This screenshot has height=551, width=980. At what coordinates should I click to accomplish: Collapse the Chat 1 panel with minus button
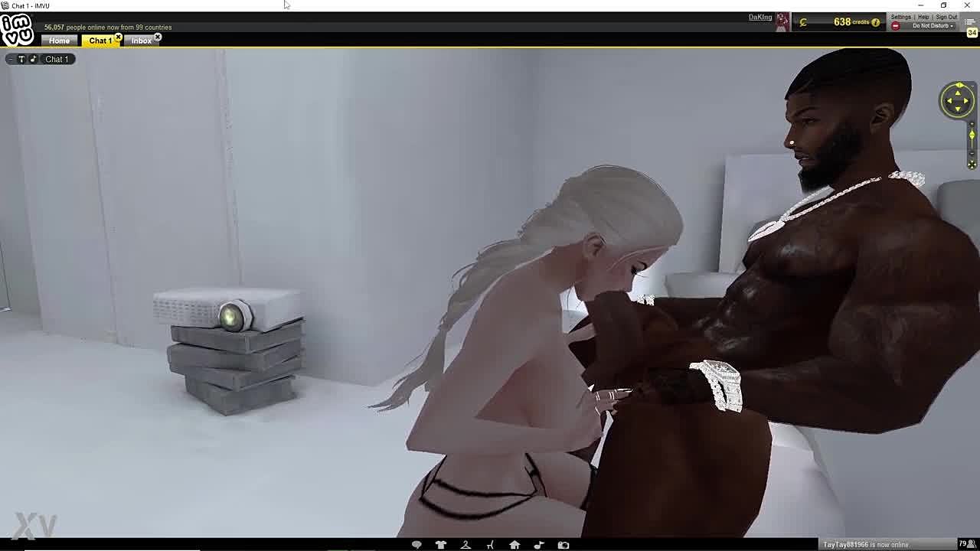(11, 59)
